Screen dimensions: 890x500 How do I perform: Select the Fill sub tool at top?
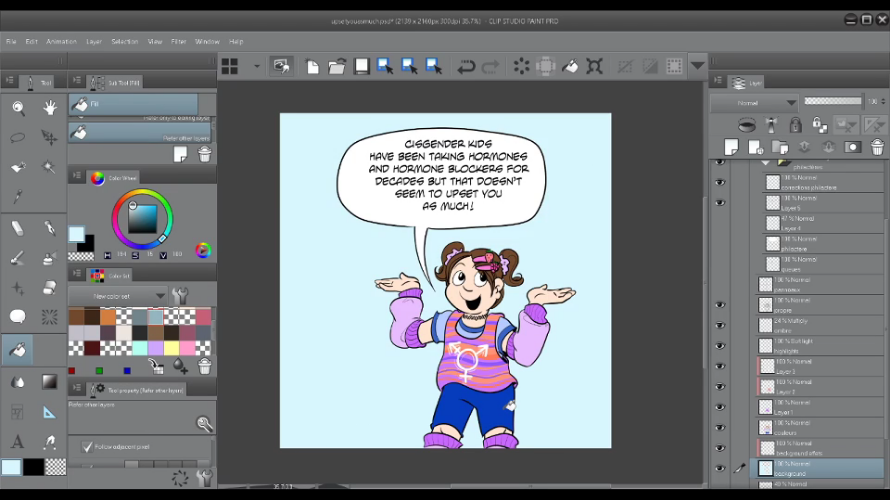click(x=133, y=104)
